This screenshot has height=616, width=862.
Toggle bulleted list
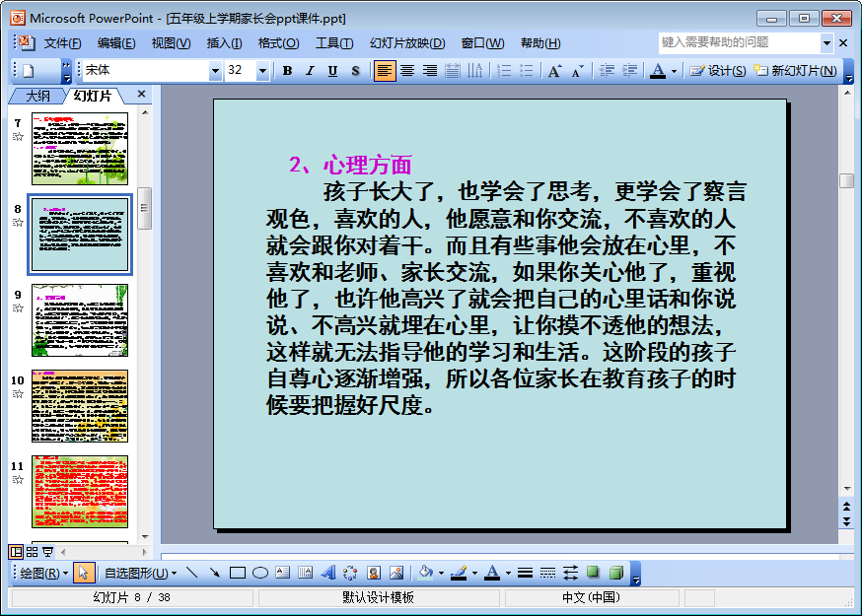[x=527, y=70]
